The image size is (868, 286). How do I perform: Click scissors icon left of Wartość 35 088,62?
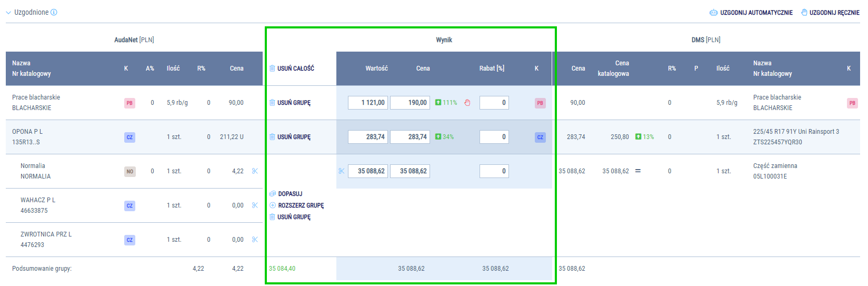[x=342, y=171]
